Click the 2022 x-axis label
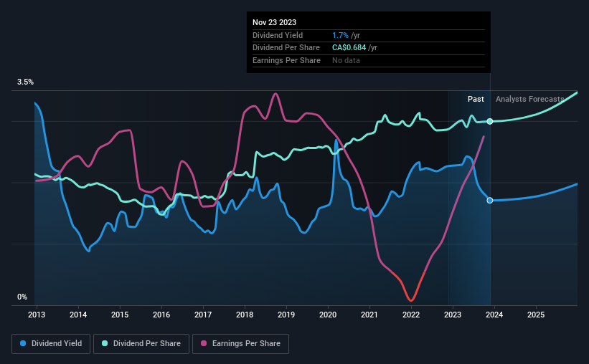This screenshot has width=589, height=364. [x=411, y=315]
